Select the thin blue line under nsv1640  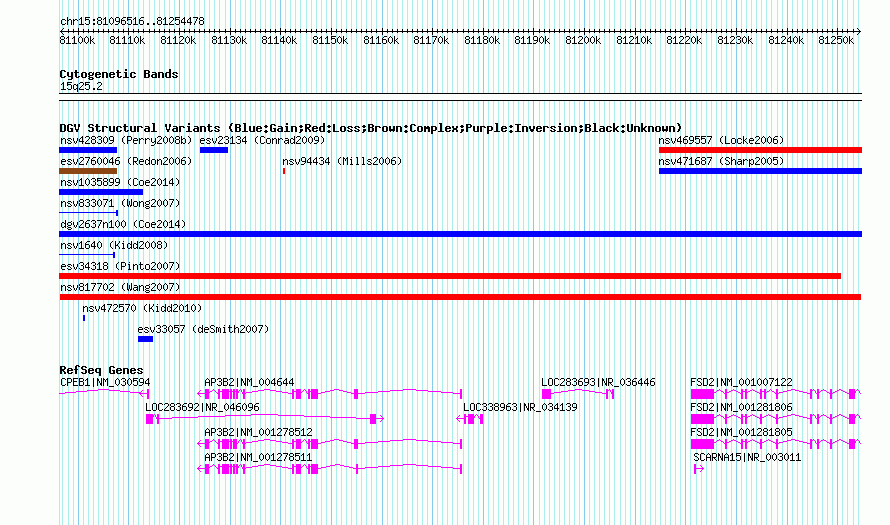tap(87, 255)
